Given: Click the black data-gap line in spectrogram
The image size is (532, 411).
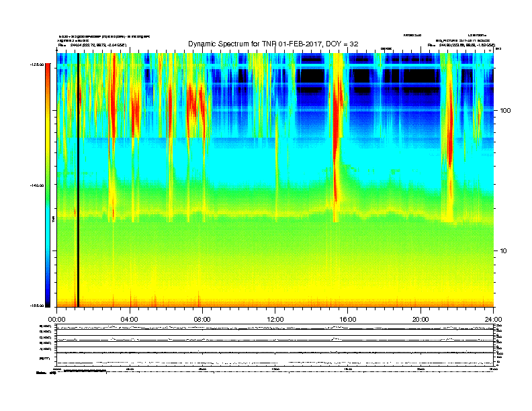Looking at the screenshot, I should pyautogui.click(x=78, y=180).
